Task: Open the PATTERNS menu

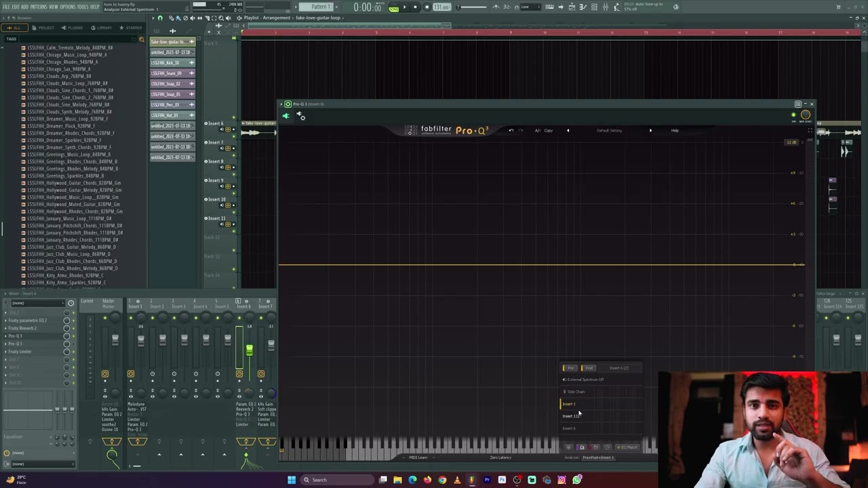Action: tap(39, 7)
